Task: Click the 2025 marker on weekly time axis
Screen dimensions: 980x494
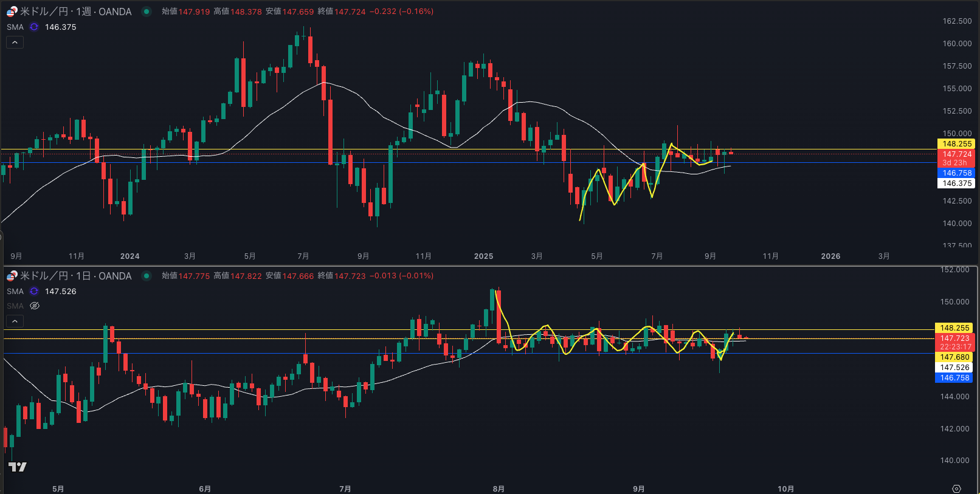Action: click(x=483, y=256)
